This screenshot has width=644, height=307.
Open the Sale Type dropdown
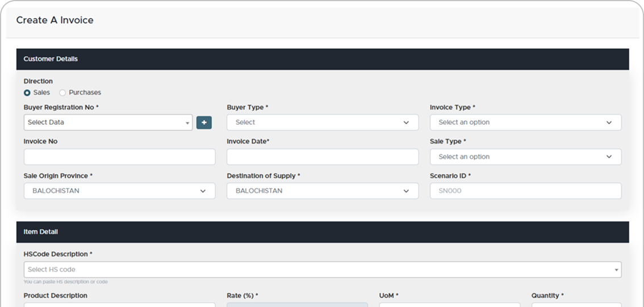coord(525,157)
